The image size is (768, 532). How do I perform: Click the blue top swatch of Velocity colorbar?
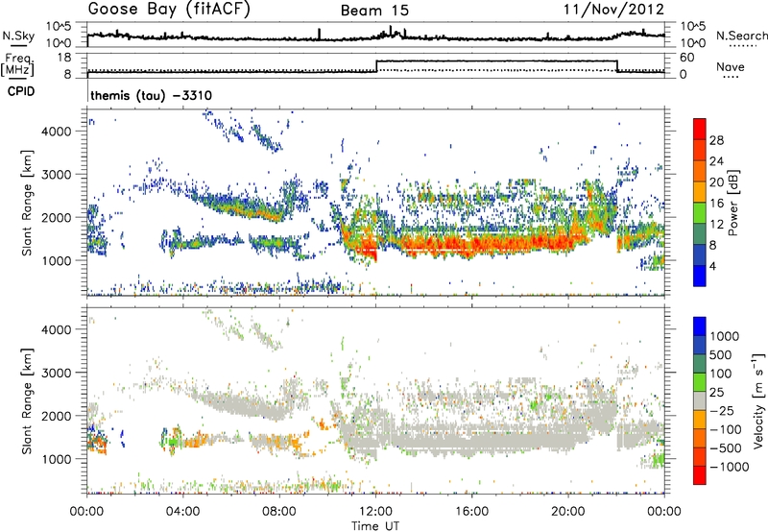[x=700, y=326]
